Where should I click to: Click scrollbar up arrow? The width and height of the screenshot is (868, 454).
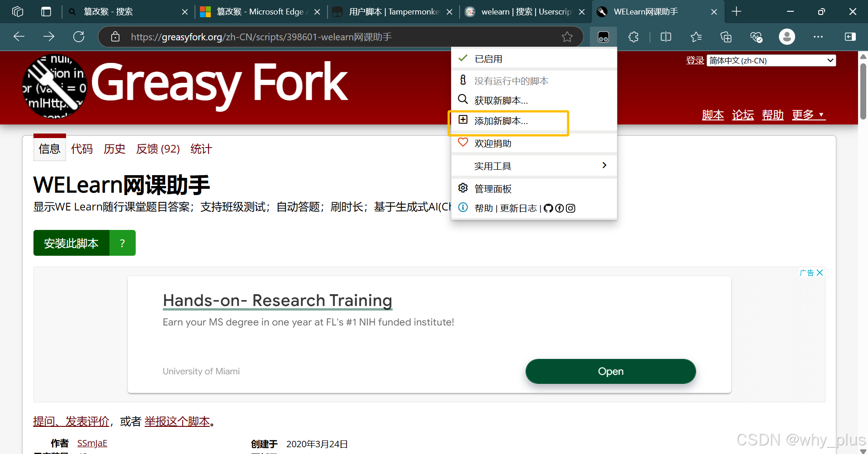[863, 57]
